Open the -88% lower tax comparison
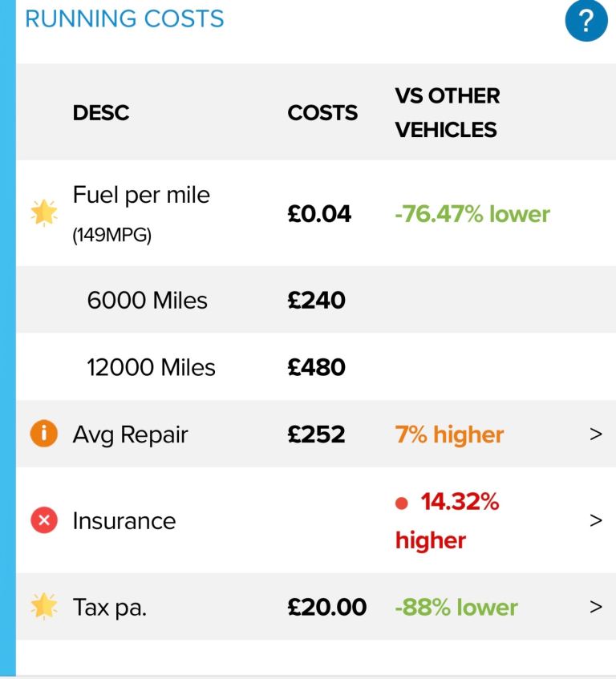This screenshot has height=679, width=616. click(x=456, y=607)
